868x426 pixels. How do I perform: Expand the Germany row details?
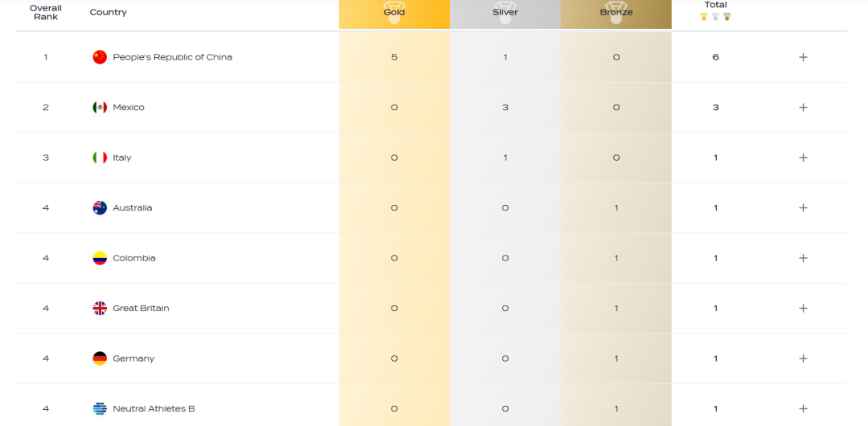click(x=803, y=358)
